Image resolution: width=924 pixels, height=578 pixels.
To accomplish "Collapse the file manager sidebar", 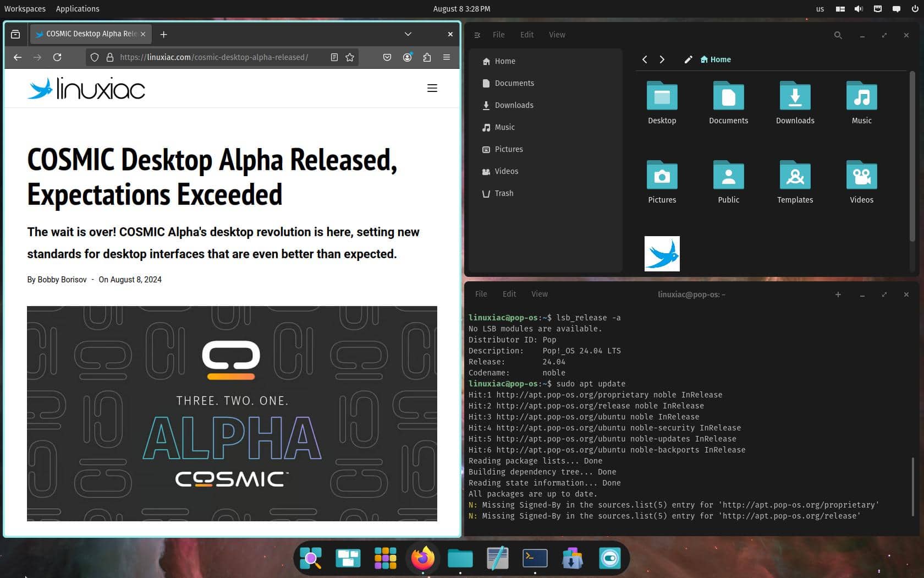I will pyautogui.click(x=478, y=34).
